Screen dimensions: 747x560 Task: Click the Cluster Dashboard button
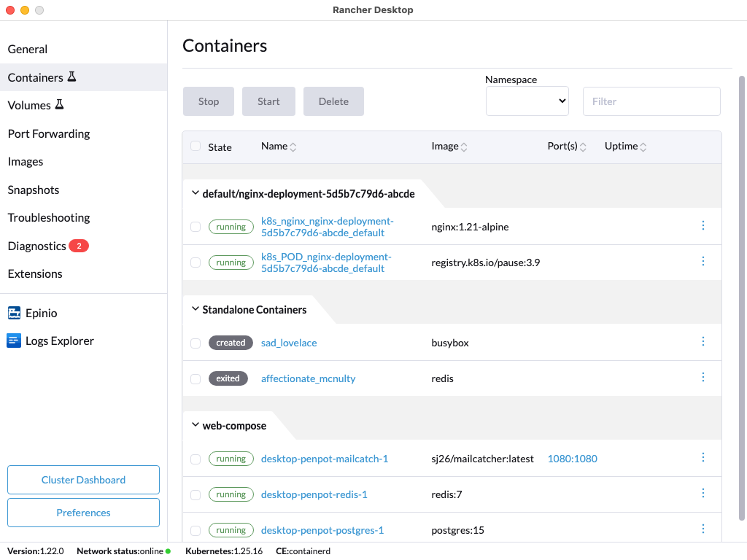(x=83, y=479)
